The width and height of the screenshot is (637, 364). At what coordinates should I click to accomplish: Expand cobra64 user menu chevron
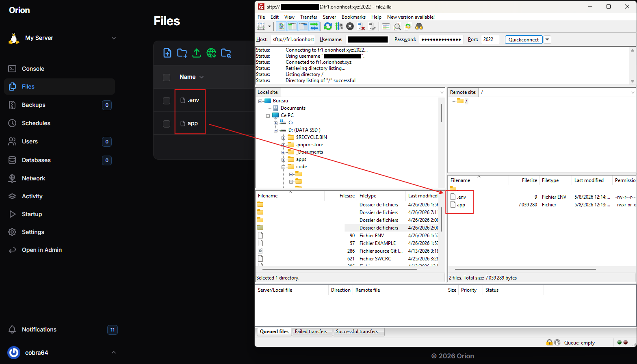pyautogui.click(x=114, y=352)
